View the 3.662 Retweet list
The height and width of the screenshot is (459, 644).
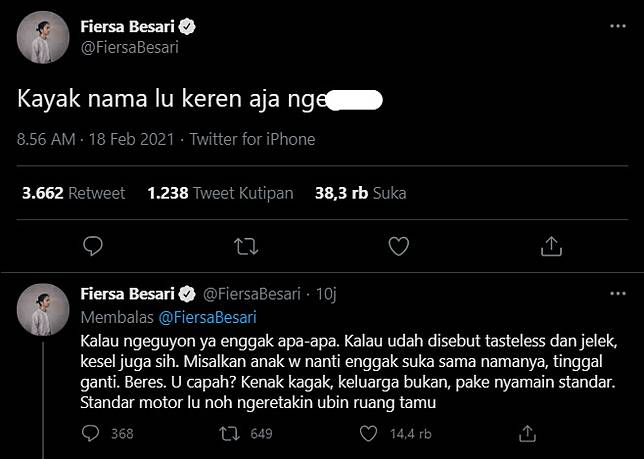(74, 193)
